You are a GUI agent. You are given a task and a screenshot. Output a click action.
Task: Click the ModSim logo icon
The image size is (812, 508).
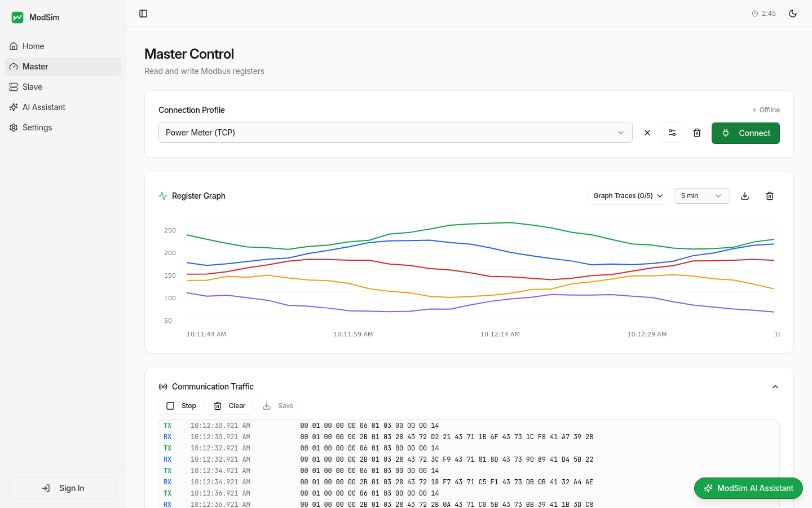[x=17, y=17]
